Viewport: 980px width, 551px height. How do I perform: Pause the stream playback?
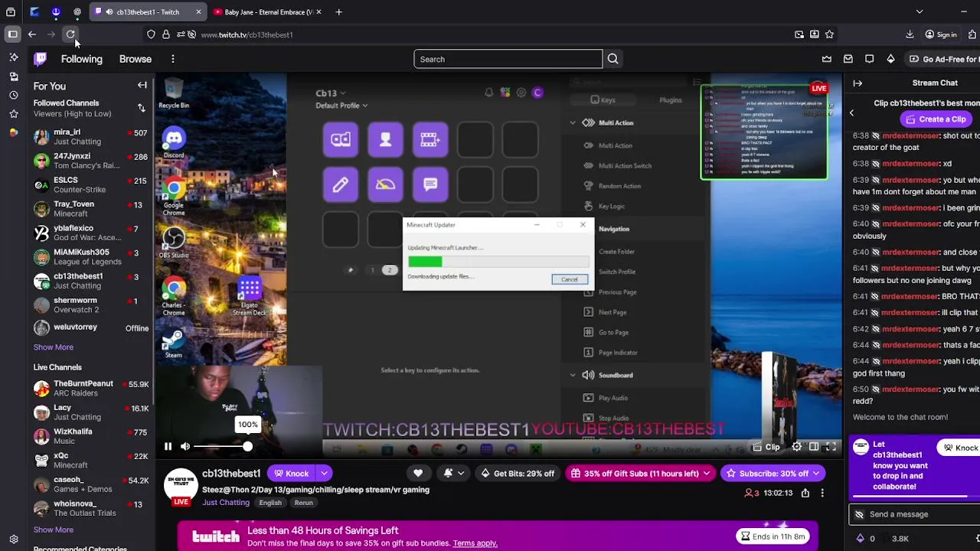[168, 447]
